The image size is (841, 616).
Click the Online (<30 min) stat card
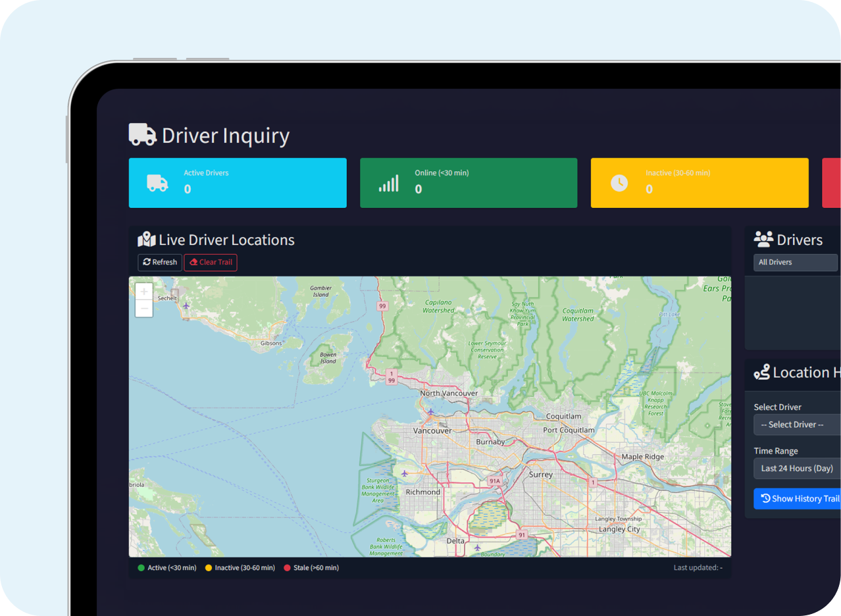pyautogui.click(x=469, y=183)
